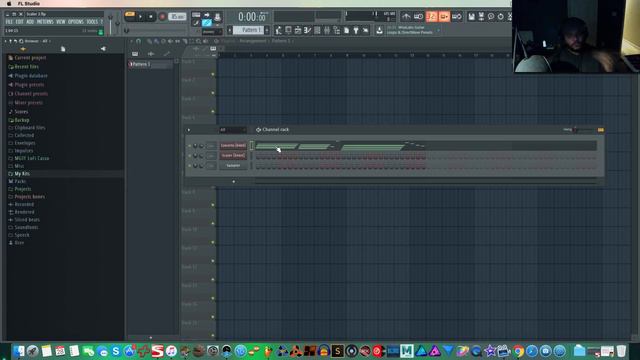Toggle the orange overdub/blend recording icon
The width and height of the screenshot is (640, 360).
point(444,17)
